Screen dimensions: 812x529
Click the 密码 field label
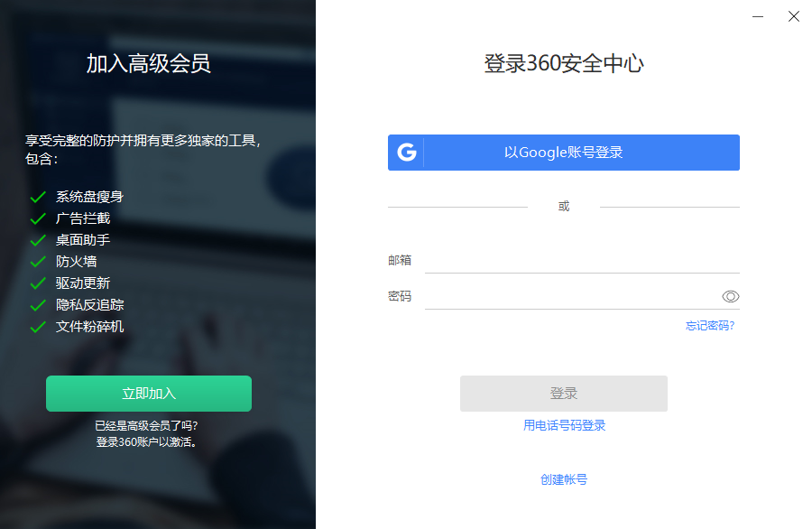point(400,296)
